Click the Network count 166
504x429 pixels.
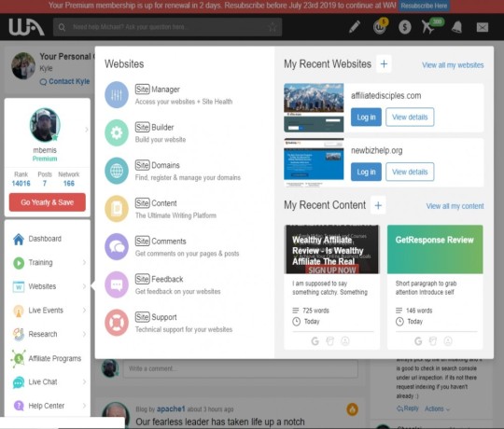[x=69, y=184]
